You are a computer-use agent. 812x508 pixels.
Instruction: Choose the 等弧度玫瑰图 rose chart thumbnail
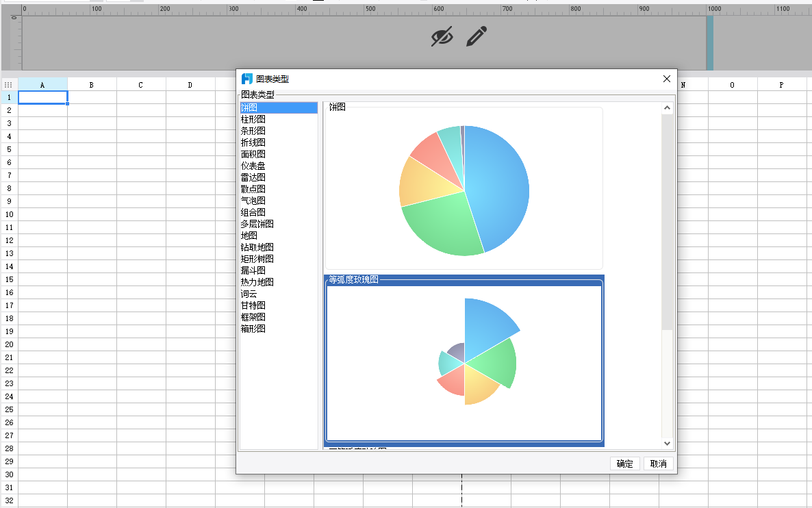464,360
